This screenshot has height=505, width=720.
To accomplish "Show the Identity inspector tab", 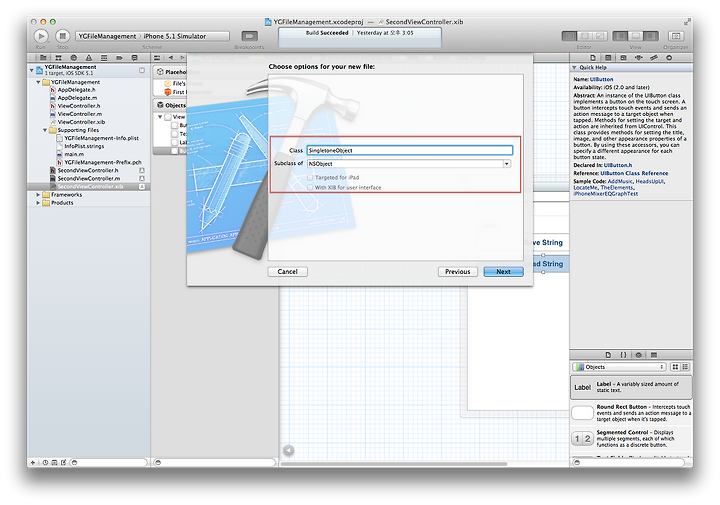I will 623,58.
